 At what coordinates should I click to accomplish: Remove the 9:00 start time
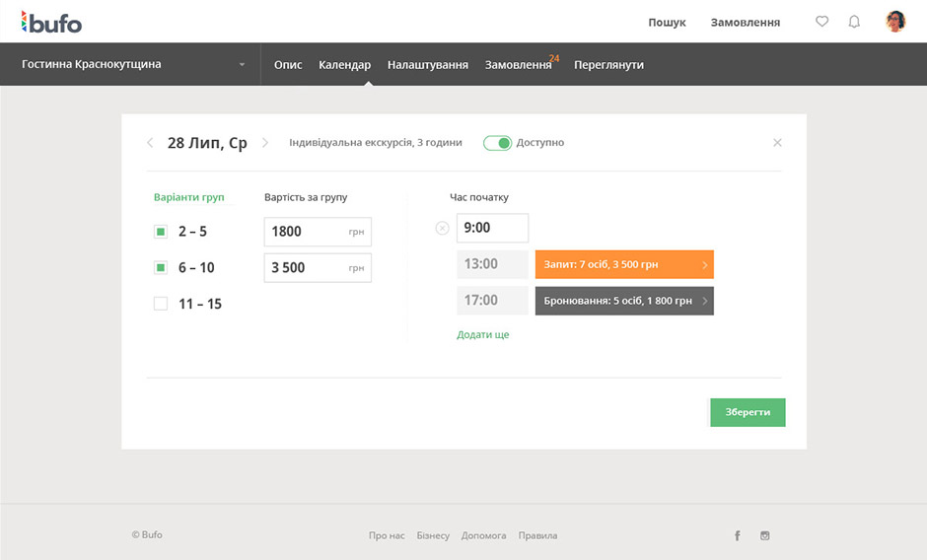click(x=442, y=229)
